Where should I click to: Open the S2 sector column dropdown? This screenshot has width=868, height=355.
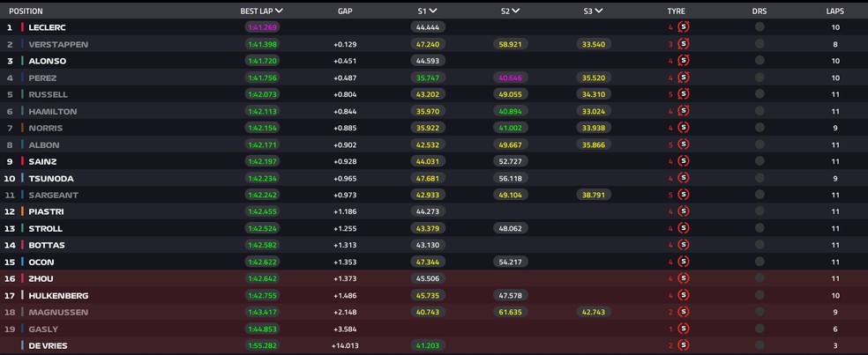click(515, 11)
